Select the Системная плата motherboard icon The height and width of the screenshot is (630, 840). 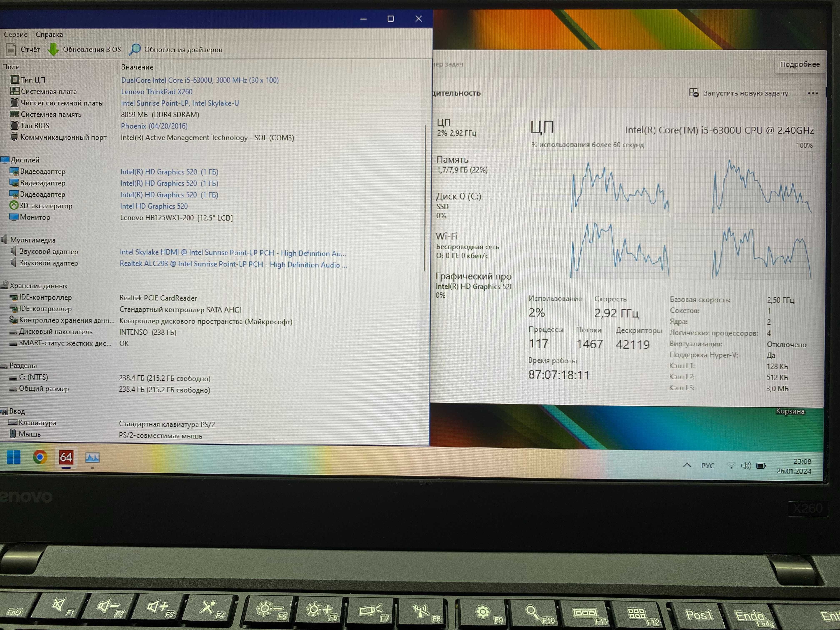pyautogui.click(x=15, y=91)
